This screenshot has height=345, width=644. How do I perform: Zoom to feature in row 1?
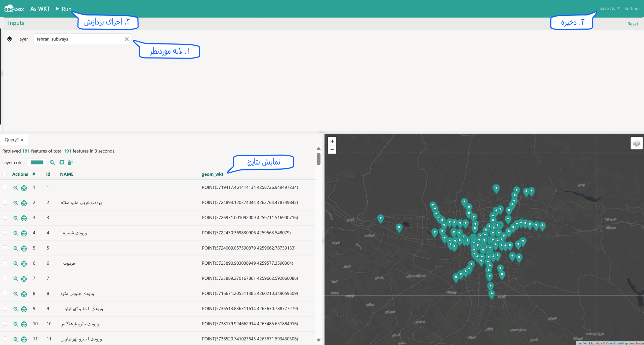[x=16, y=188]
